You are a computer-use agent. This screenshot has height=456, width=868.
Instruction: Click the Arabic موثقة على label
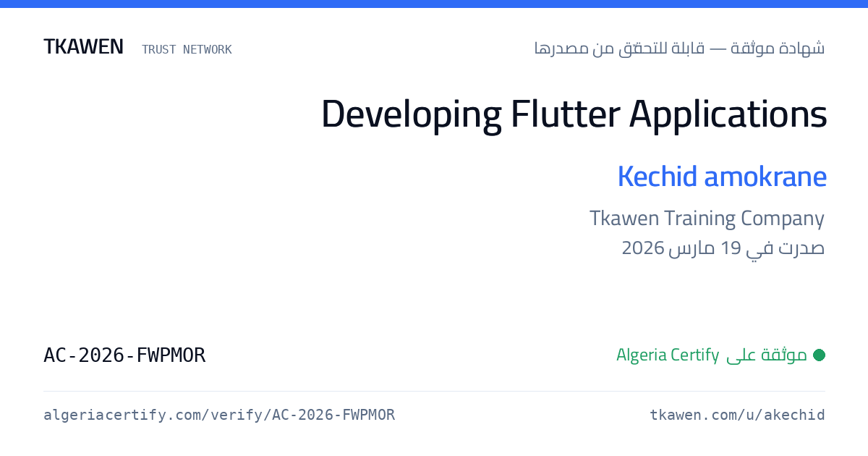767,355
